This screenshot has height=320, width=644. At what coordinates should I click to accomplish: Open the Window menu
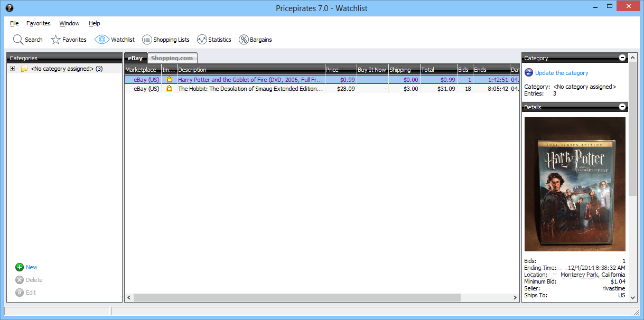(x=69, y=23)
